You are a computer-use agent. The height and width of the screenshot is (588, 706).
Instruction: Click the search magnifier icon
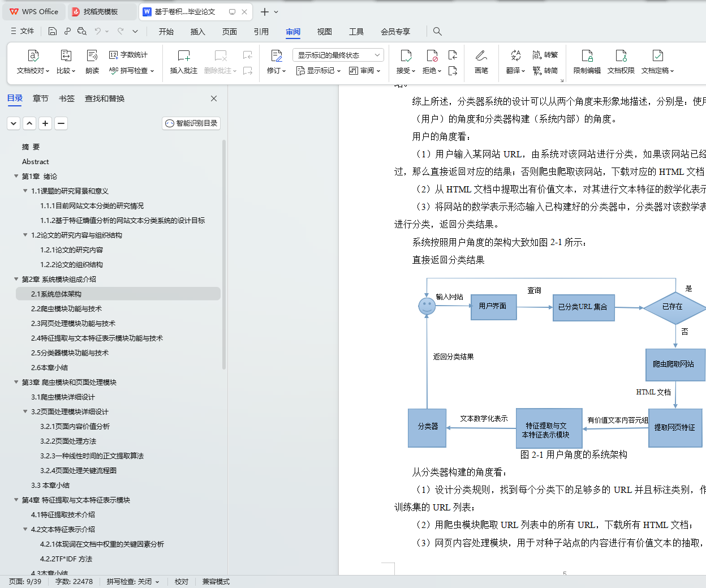(x=437, y=31)
